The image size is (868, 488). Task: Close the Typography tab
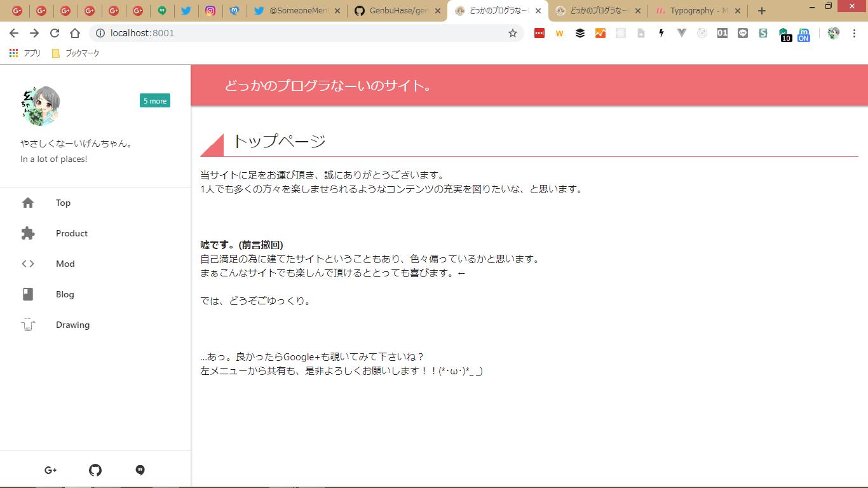738,11
